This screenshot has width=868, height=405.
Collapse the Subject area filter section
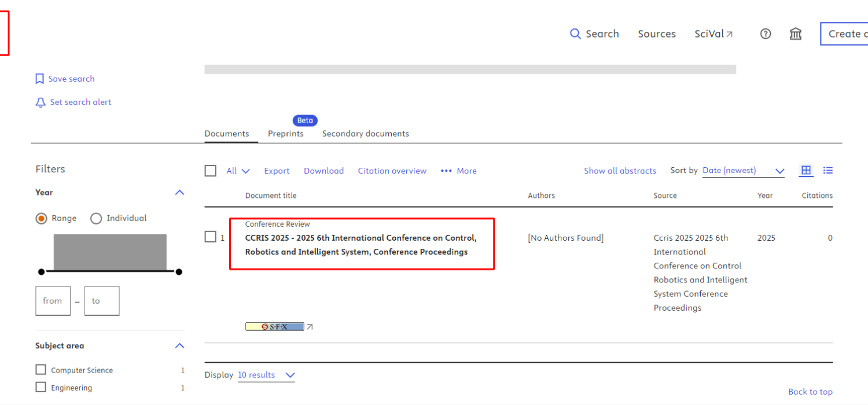point(179,345)
